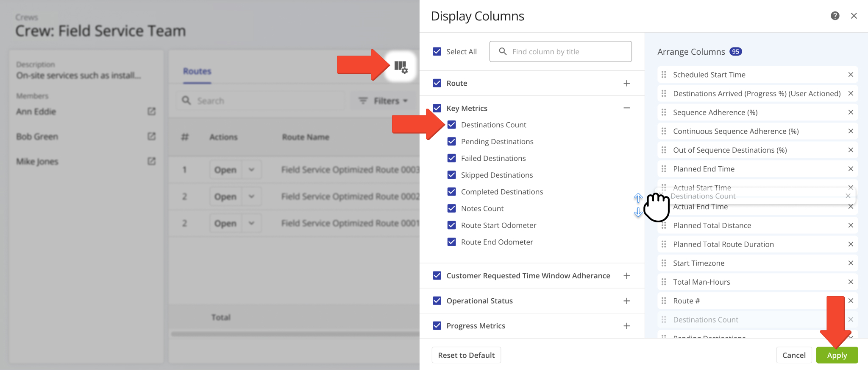Click the help question mark icon
Viewport: 868px width, 370px height.
click(x=835, y=16)
